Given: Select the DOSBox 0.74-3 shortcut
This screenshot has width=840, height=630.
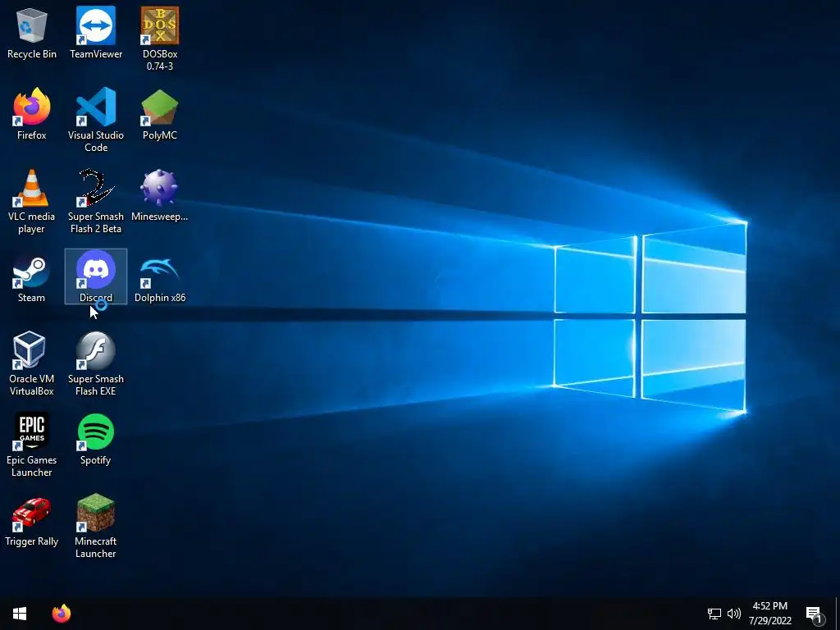Looking at the screenshot, I should click(x=160, y=39).
